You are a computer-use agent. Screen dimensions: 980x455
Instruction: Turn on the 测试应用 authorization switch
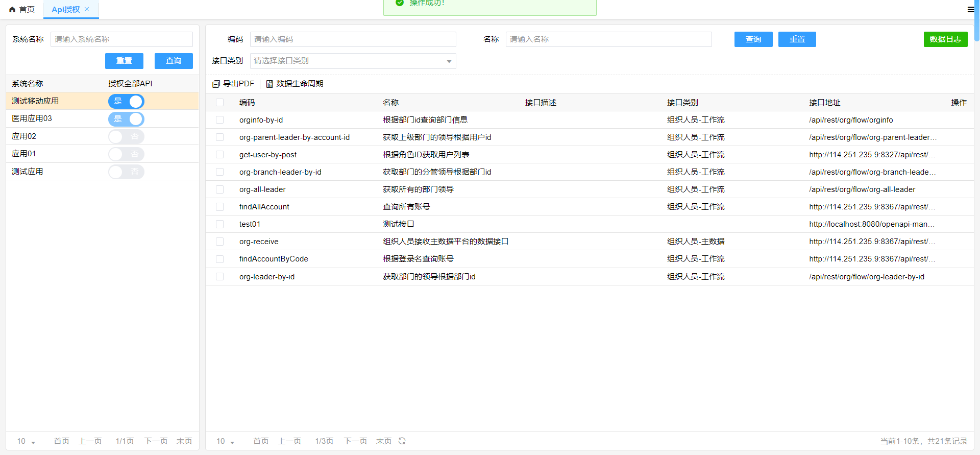click(x=126, y=172)
